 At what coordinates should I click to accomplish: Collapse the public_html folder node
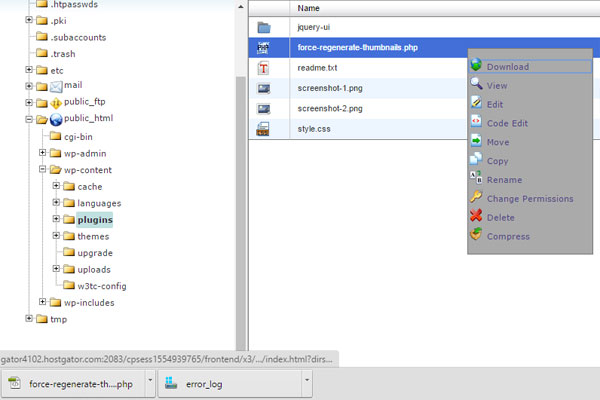click(29, 119)
